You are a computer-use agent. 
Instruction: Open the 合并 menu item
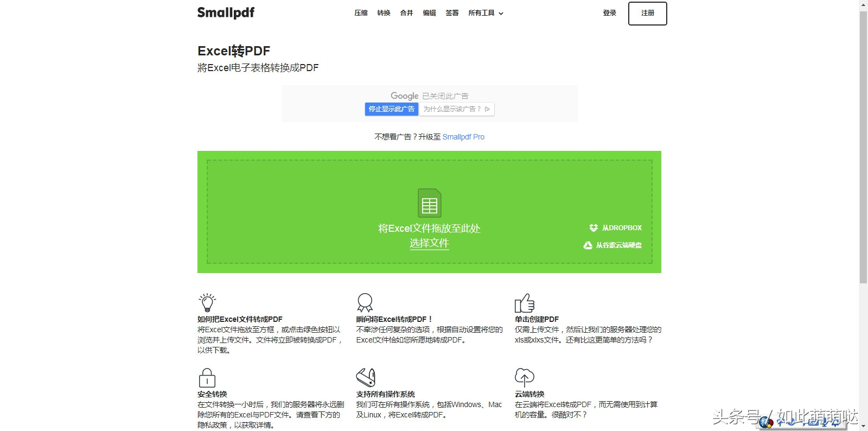[x=406, y=13]
